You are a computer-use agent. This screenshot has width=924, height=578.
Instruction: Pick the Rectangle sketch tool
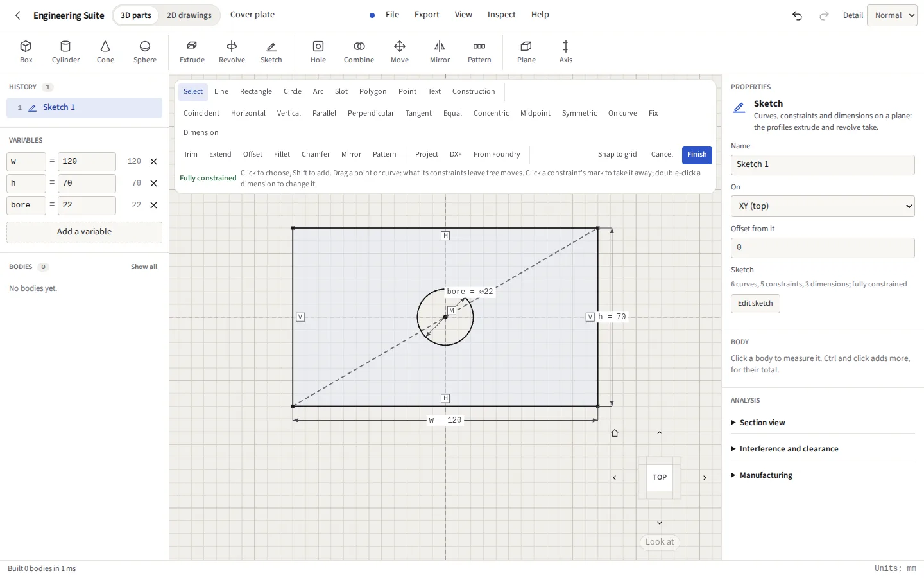pyautogui.click(x=256, y=91)
